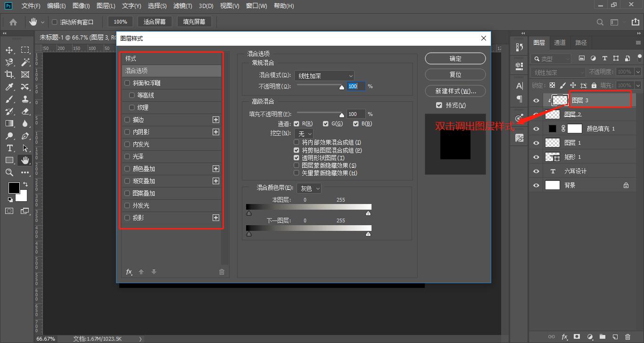Select the Crop tool
This screenshot has height=343, width=644.
[x=9, y=74]
